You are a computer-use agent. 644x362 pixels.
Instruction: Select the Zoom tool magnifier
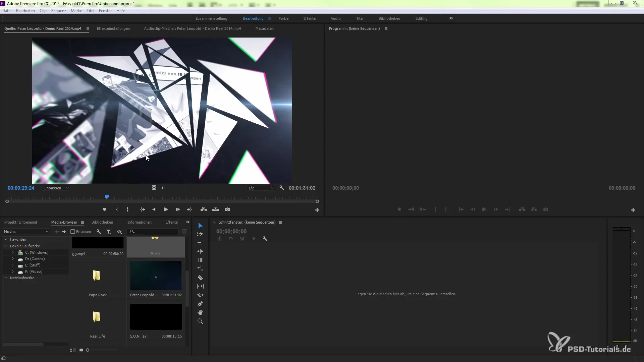[200, 321]
